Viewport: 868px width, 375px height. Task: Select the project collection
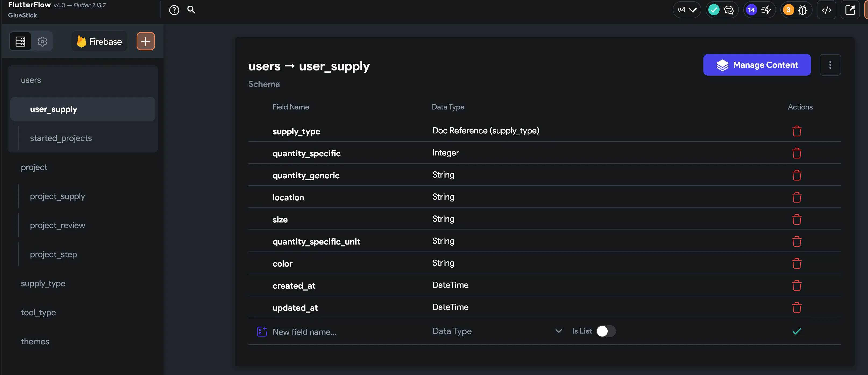pos(83,167)
